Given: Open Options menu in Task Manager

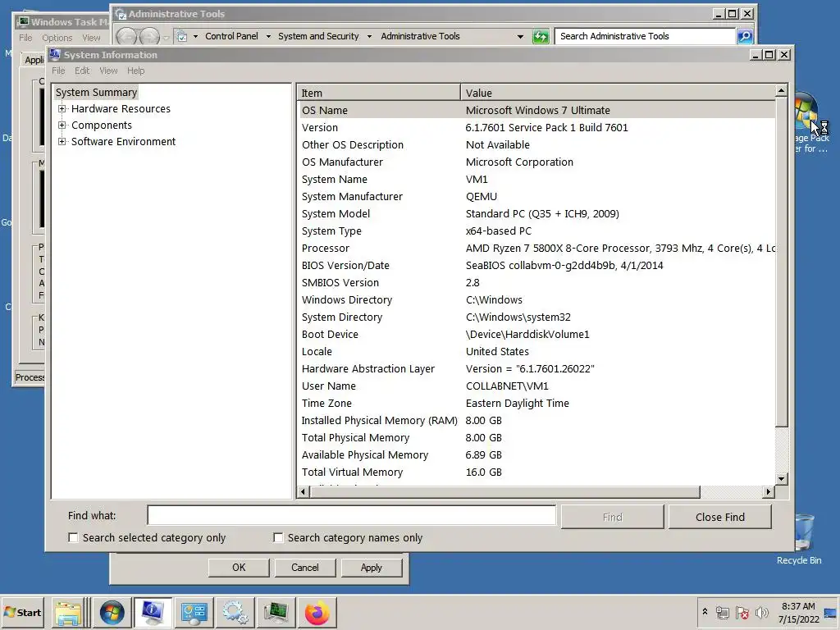Looking at the screenshot, I should coord(57,38).
